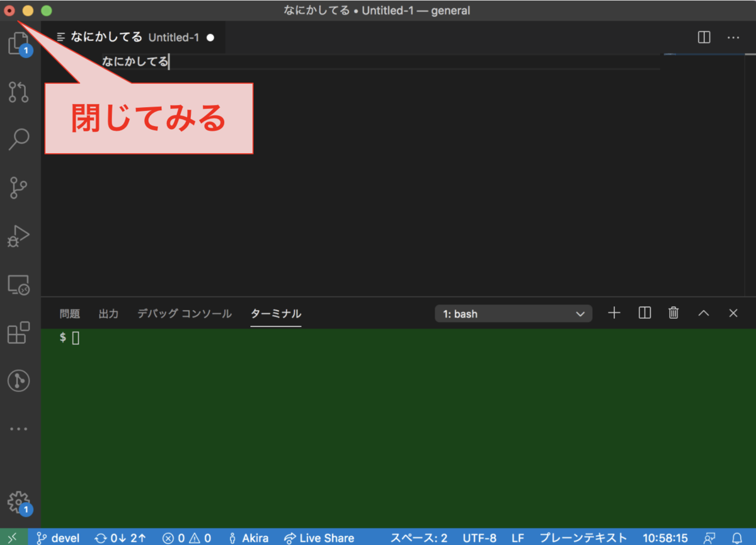Close Untitled-1 tab via unsaved dot

coord(210,38)
